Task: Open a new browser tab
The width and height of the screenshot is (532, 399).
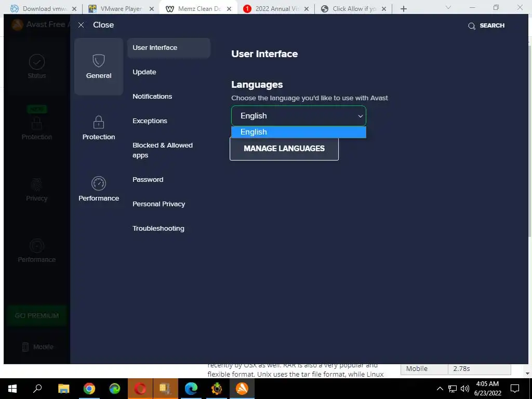Action: pos(403,9)
